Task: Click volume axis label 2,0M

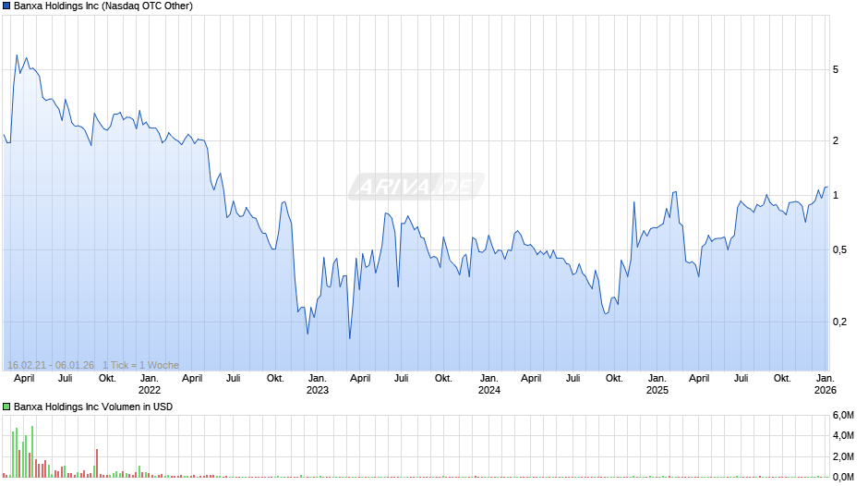Action: coord(843,456)
